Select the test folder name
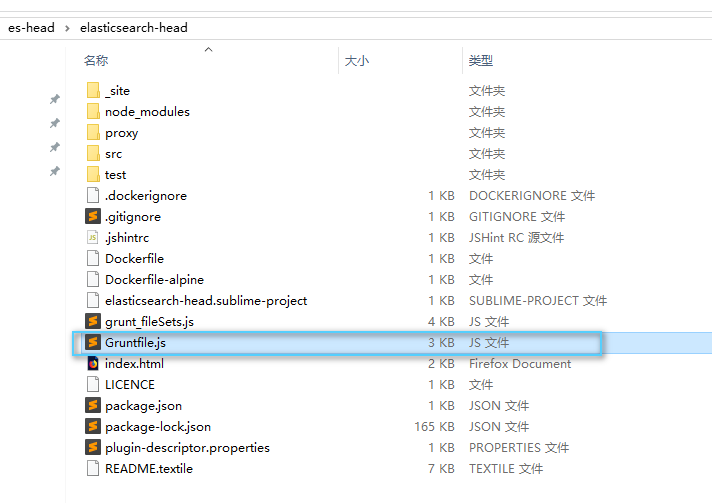Viewport: 712px width, 503px height. click(x=115, y=175)
